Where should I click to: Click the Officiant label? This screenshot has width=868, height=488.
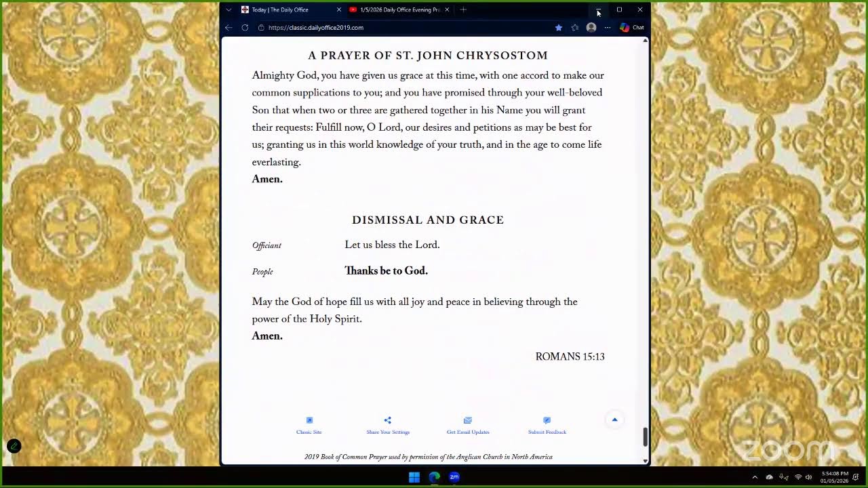267,245
